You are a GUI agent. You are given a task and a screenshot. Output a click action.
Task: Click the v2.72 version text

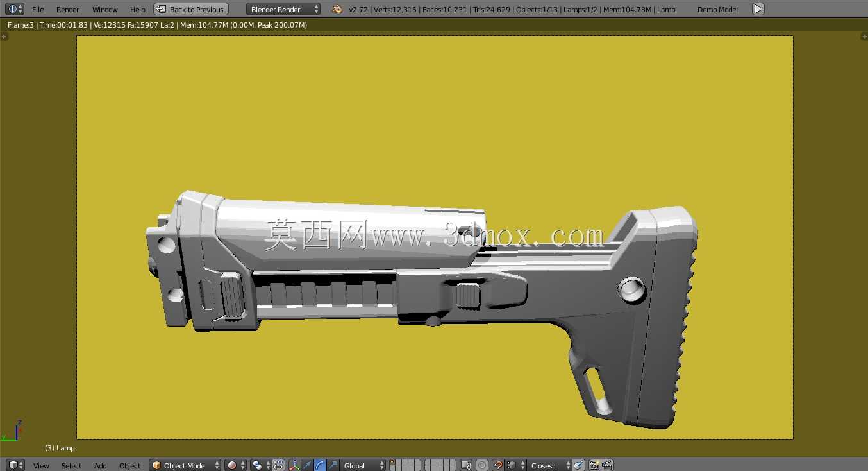pyautogui.click(x=358, y=10)
